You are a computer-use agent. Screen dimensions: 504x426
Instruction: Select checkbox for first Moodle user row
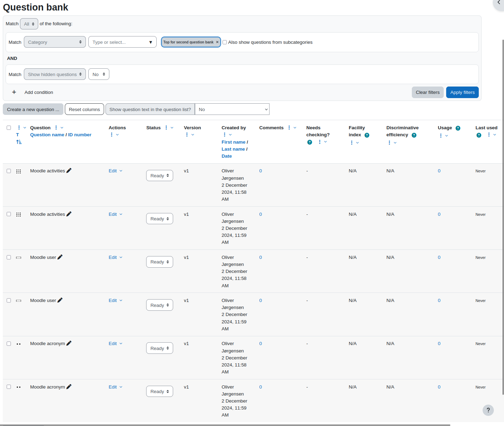pyautogui.click(x=9, y=257)
